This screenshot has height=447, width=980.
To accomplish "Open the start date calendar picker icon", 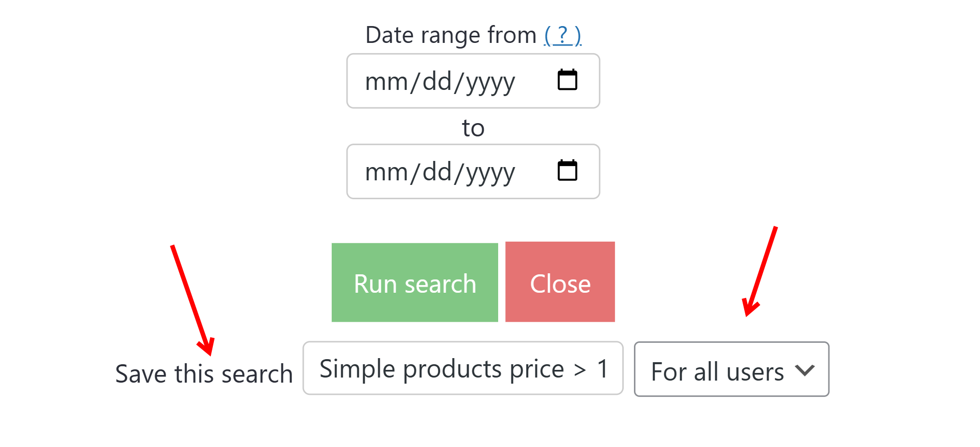I will point(567,80).
